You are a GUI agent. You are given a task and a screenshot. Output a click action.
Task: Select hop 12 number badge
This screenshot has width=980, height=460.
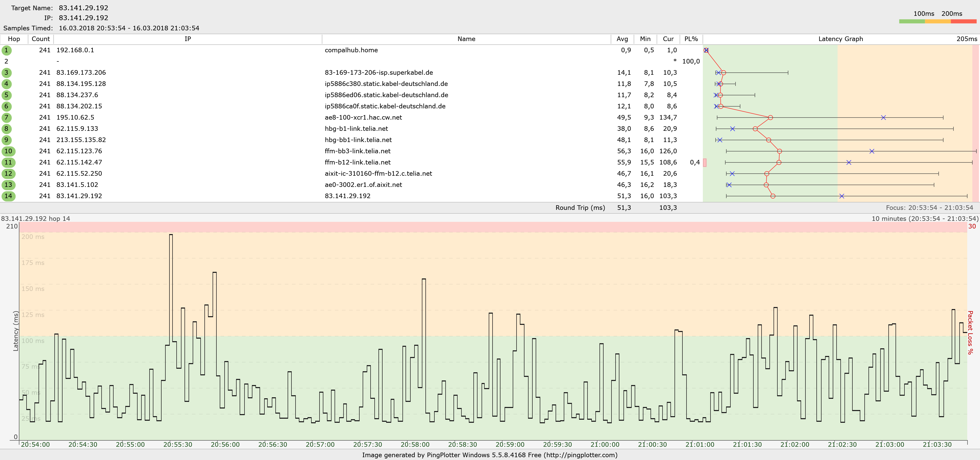8,173
